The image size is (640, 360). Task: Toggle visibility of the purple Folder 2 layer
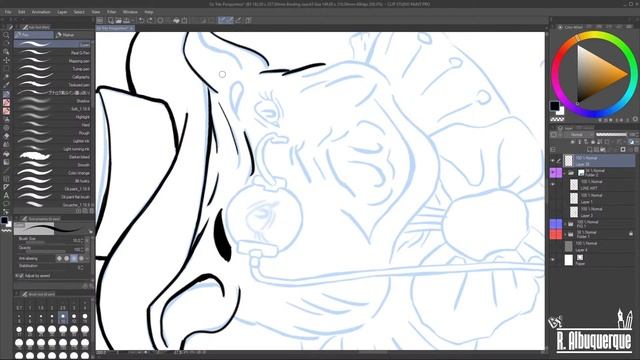point(553,173)
